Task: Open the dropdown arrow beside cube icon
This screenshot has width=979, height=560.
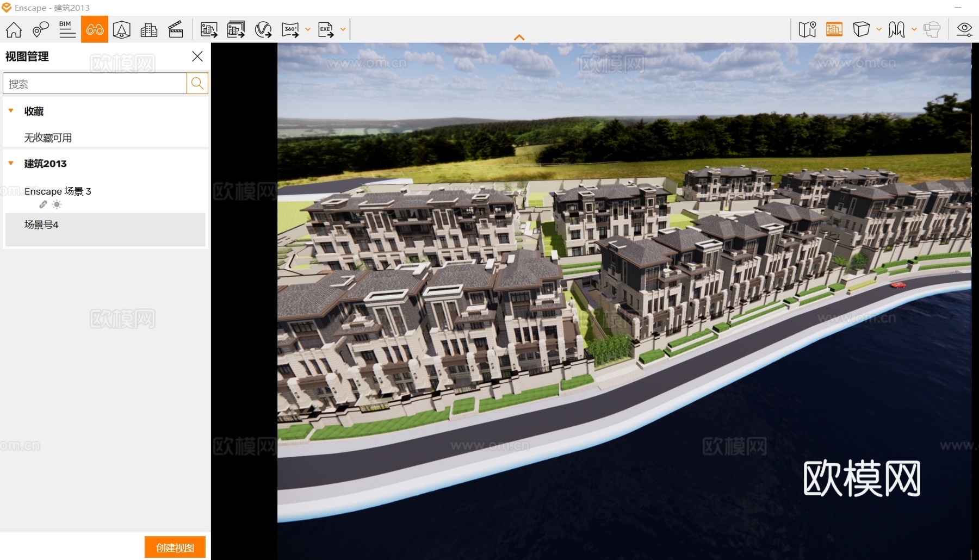Action: coord(879,29)
